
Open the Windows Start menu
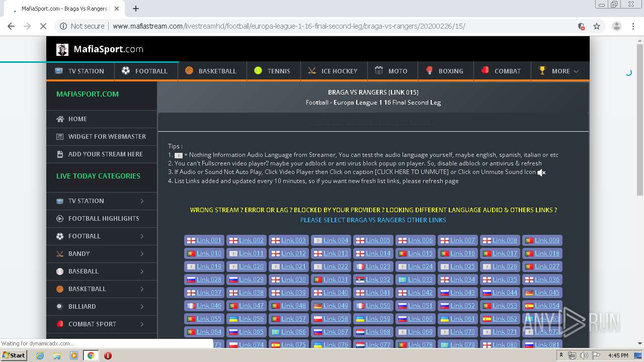coord(14,355)
